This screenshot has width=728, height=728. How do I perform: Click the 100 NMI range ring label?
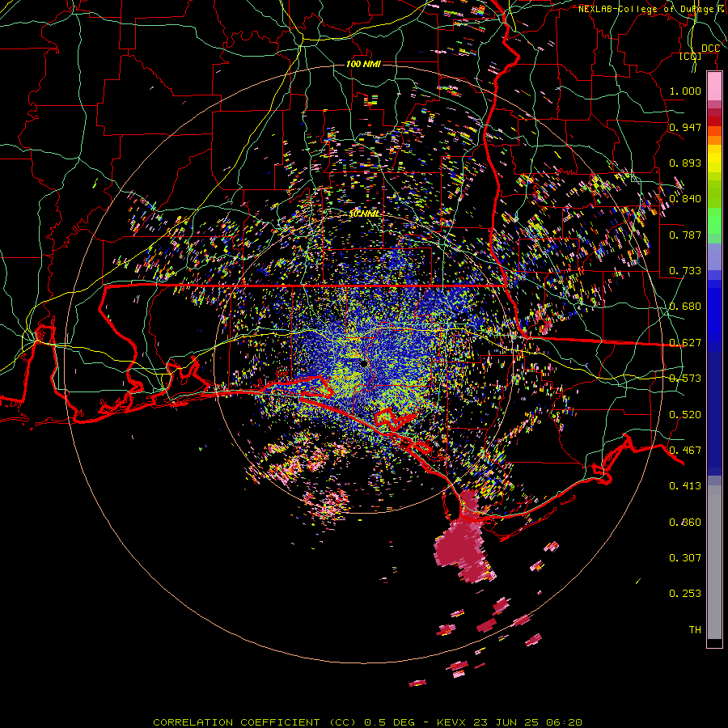pyautogui.click(x=363, y=64)
